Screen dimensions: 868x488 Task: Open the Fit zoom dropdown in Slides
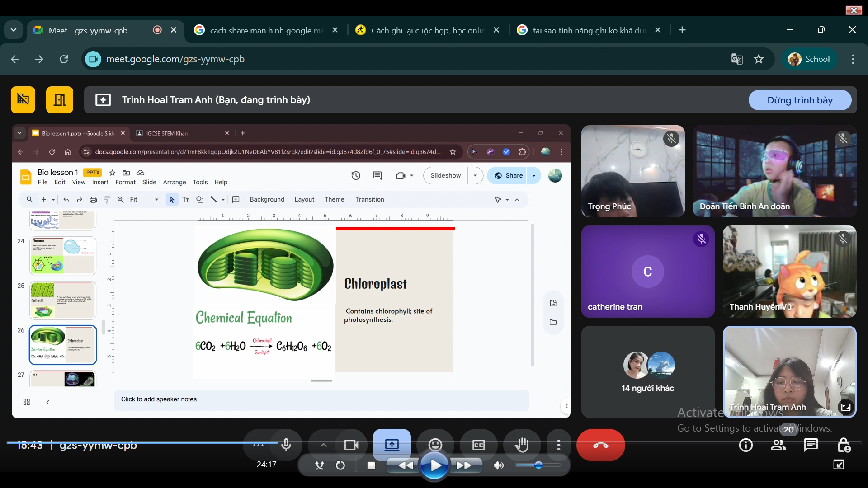[156, 199]
